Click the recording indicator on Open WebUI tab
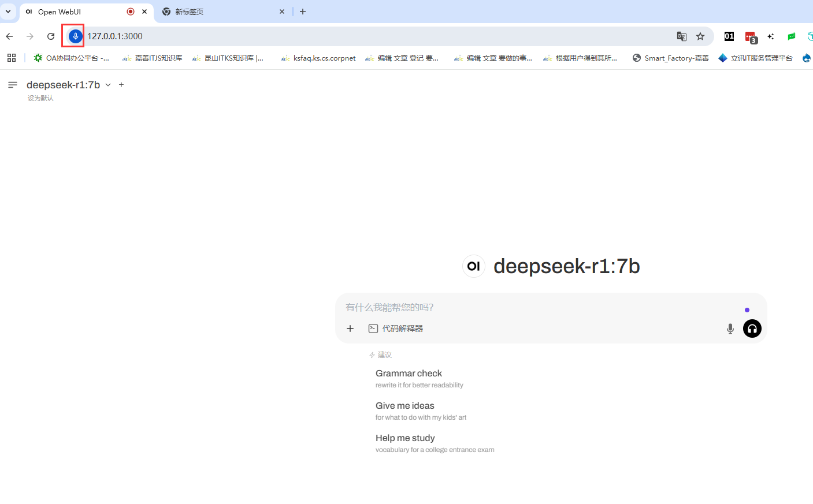This screenshot has width=813, height=504. [x=131, y=12]
